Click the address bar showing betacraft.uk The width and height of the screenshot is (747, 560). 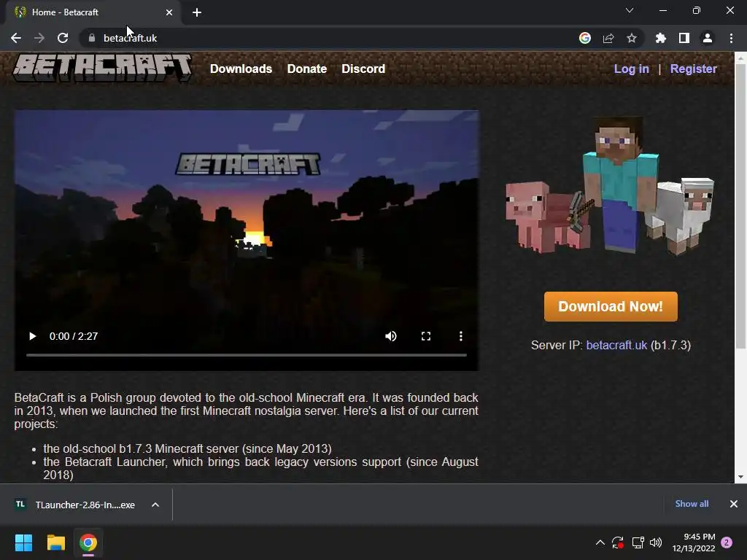329,38
